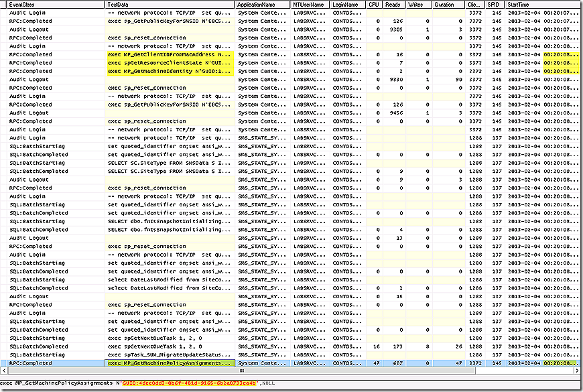Select the Duration column header
The width and height of the screenshot is (583, 392).
pos(448,5)
